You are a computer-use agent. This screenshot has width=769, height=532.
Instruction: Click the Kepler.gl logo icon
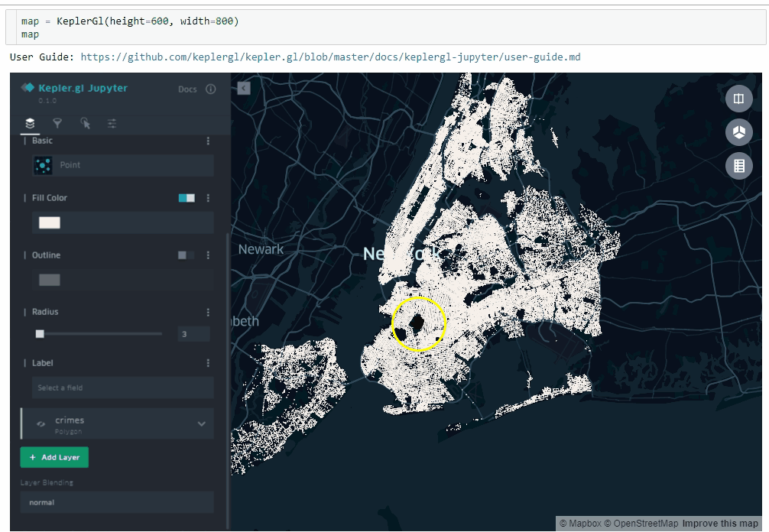(x=28, y=88)
